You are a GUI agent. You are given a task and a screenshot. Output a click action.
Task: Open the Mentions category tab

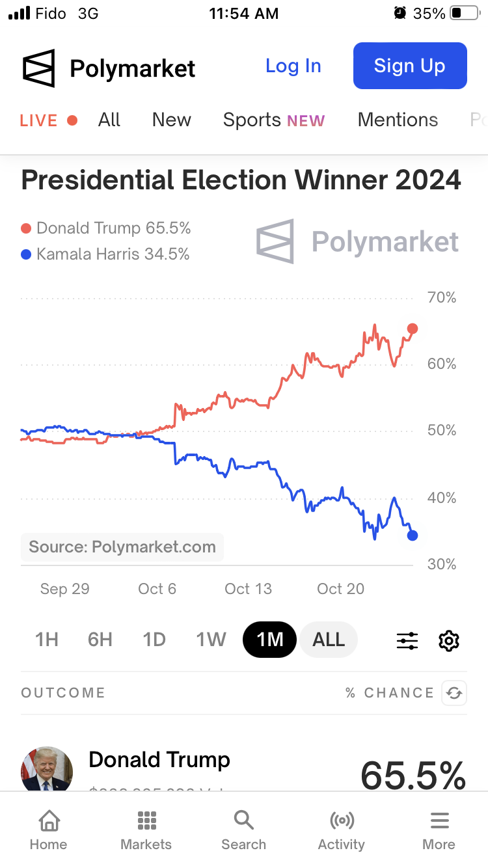point(398,120)
